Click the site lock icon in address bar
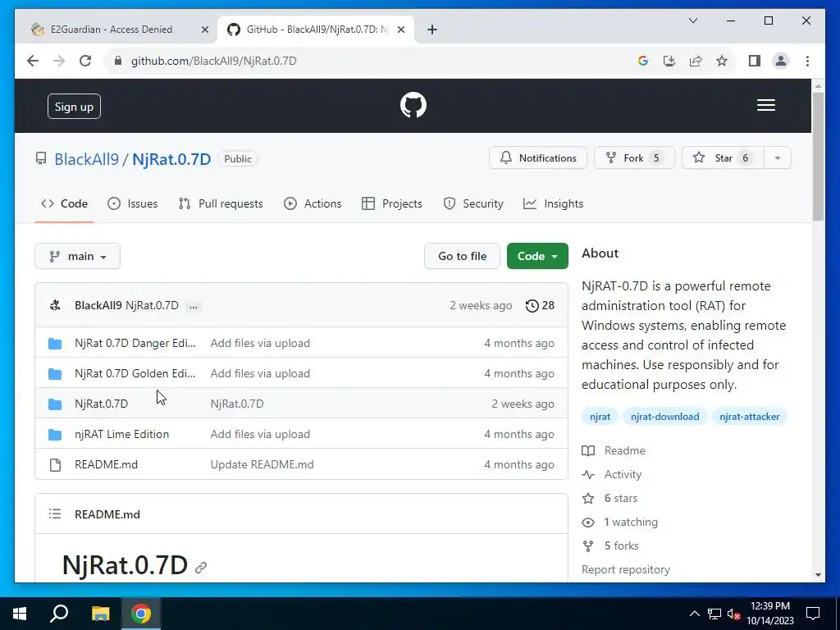The height and width of the screenshot is (630, 840). pyautogui.click(x=118, y=61)
